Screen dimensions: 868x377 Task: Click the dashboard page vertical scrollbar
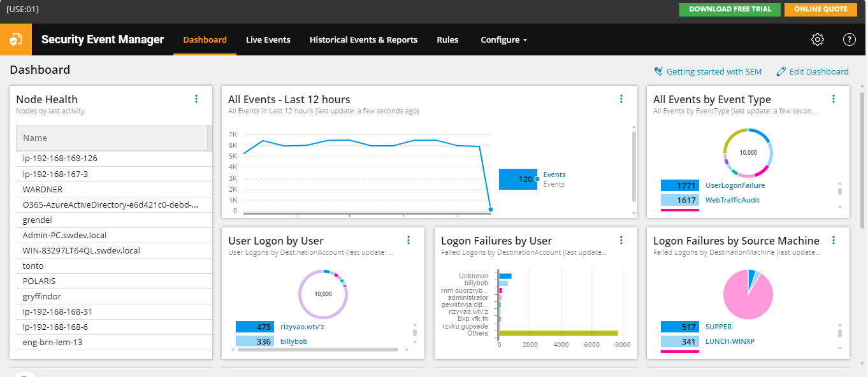click(863, 160)
